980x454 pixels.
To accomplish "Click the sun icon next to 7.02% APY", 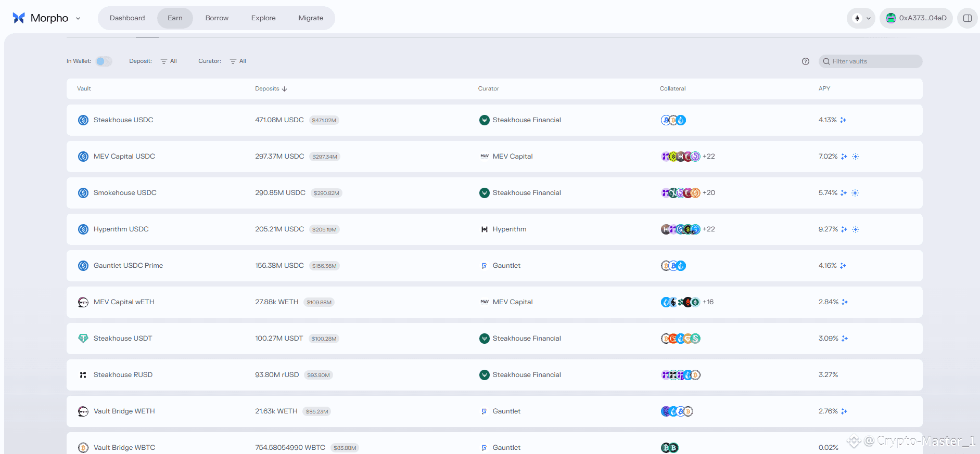I will [856, 157].
